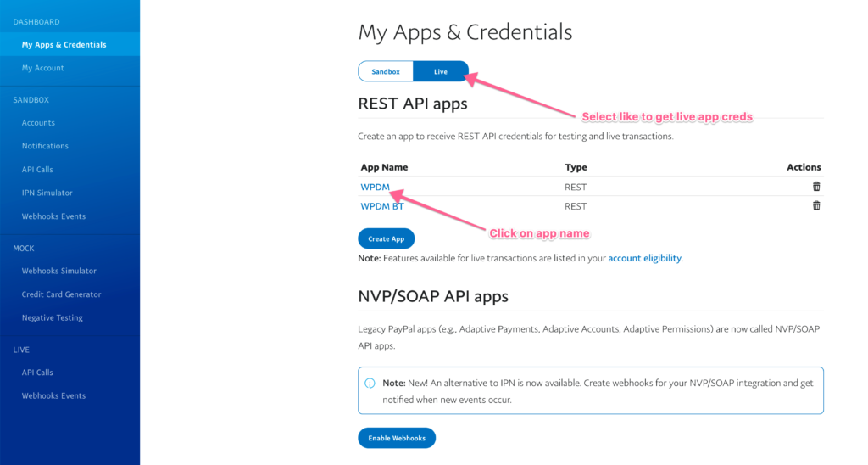Open API Calls under Live section
The image size is (868, 465).
37,373
